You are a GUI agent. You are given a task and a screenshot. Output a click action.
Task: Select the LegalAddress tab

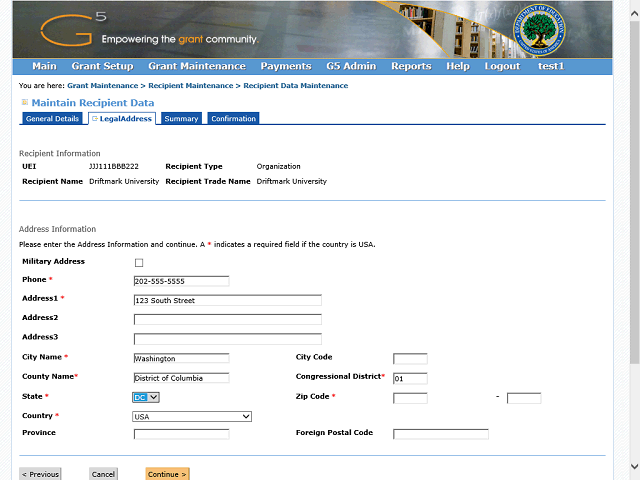(122, 118)
